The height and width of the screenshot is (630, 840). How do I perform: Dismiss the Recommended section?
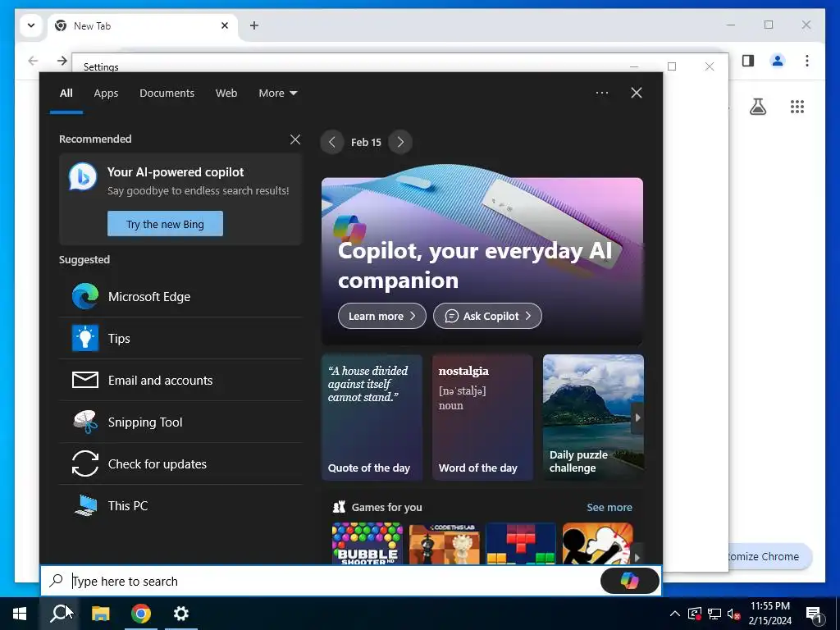(295, 139)
